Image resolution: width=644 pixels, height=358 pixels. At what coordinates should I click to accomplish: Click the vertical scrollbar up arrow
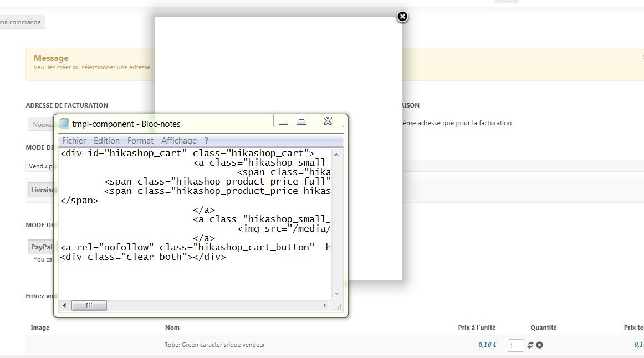336,155
